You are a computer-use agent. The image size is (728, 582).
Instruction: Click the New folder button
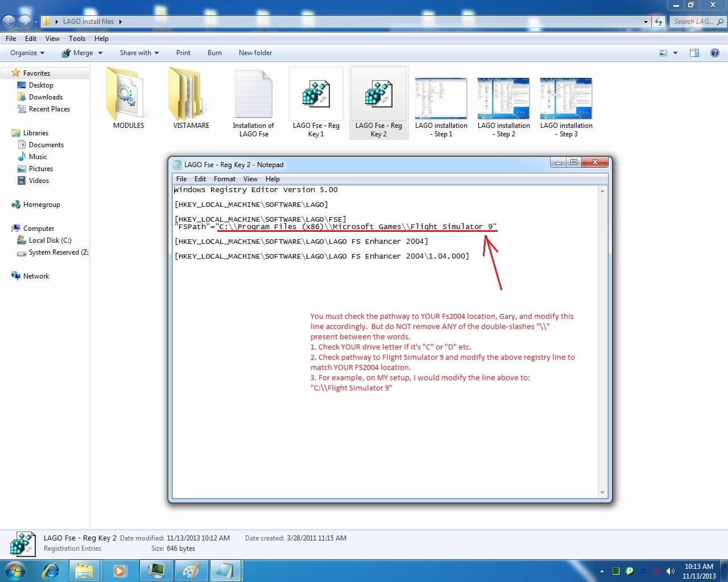click(x=255, y=53)
